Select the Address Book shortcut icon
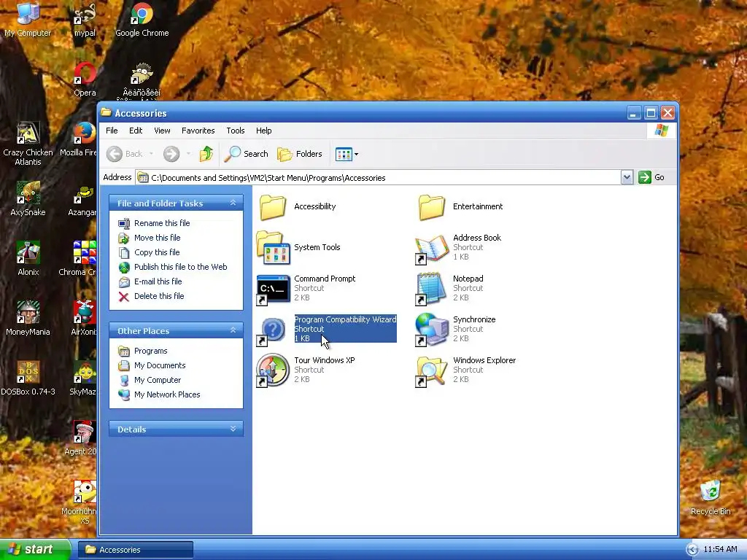Viewport: 747px width, 560px height. tap(432, 249)
